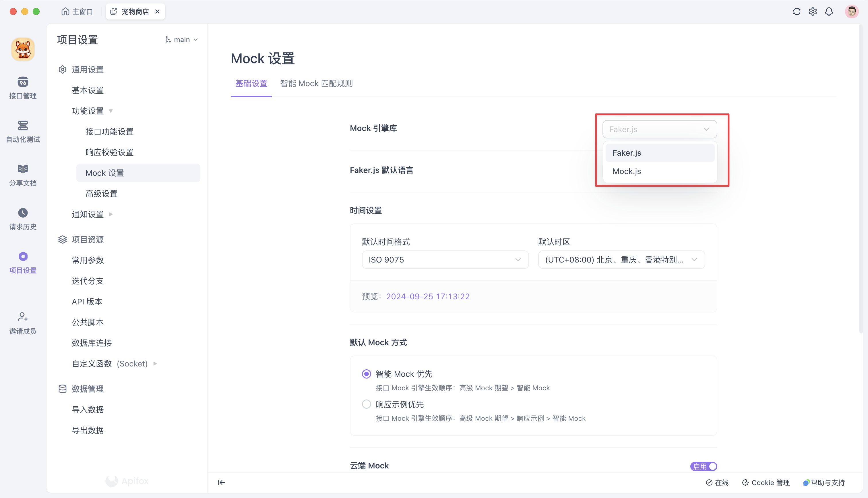Select the 响应示例优先 radio option

click(x=366, y=404)
